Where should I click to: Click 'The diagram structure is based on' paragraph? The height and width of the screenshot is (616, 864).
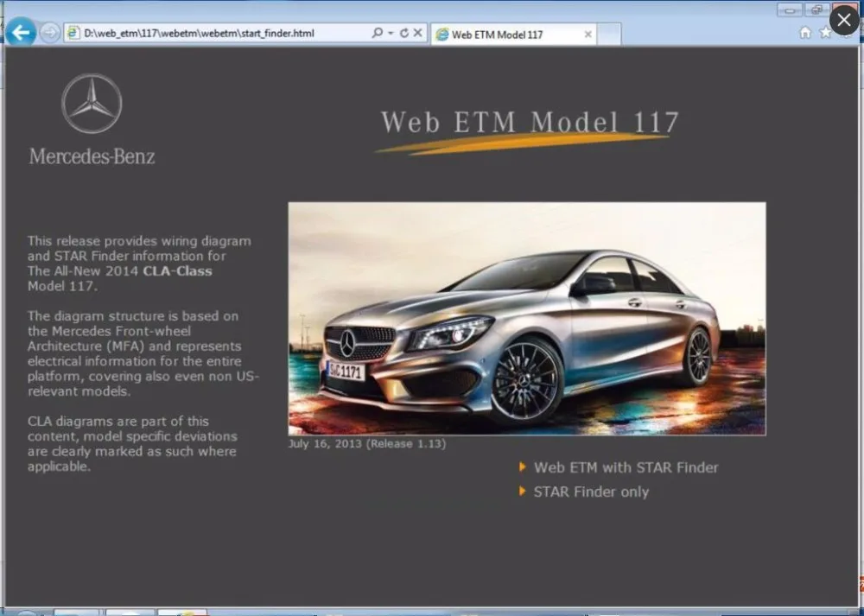pyautogui.click(x=143, y=353)
